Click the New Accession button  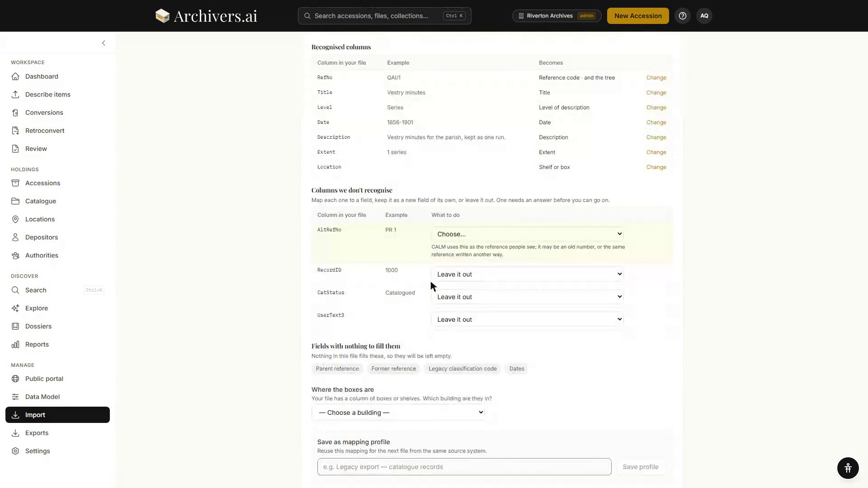638,16
